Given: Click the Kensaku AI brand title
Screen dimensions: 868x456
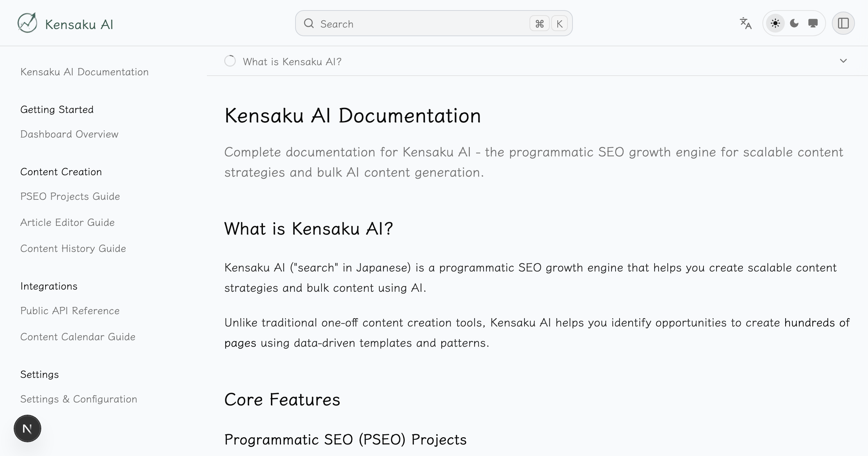Looking at the screenshot, I should pos(79,24).
